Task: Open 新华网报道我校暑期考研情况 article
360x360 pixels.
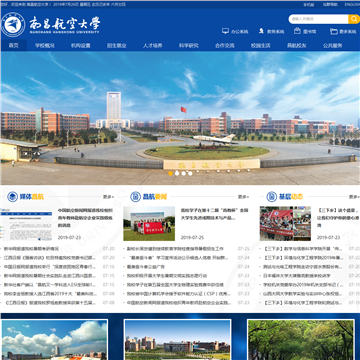Action: [x=31, y=249]
